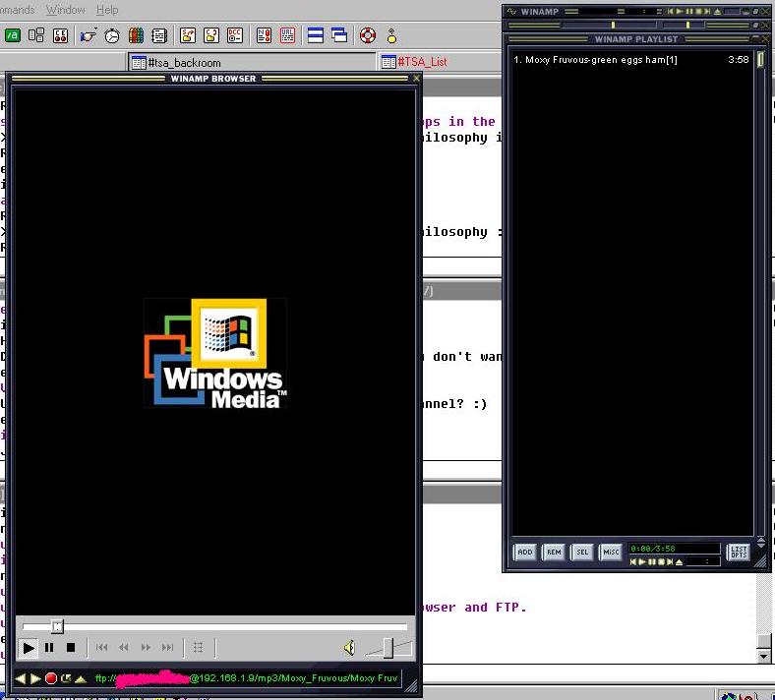
Task: Select Moxy Fruvous green eggs ham track
Action: click(x=601, y=60)
